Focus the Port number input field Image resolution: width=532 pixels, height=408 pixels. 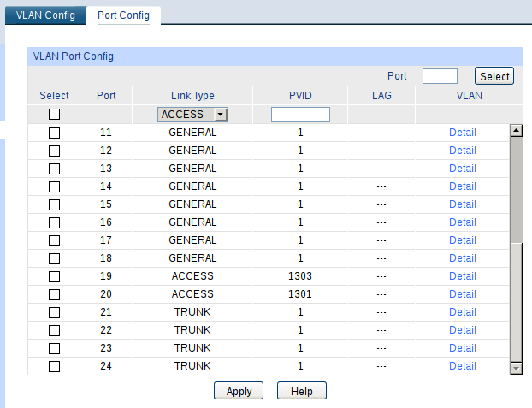coord(440,76)
